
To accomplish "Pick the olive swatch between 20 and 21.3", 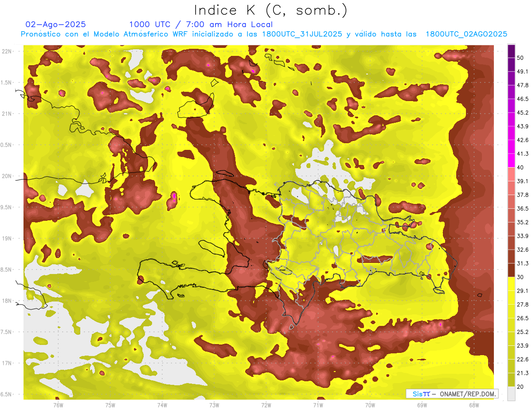I will 512,380.
